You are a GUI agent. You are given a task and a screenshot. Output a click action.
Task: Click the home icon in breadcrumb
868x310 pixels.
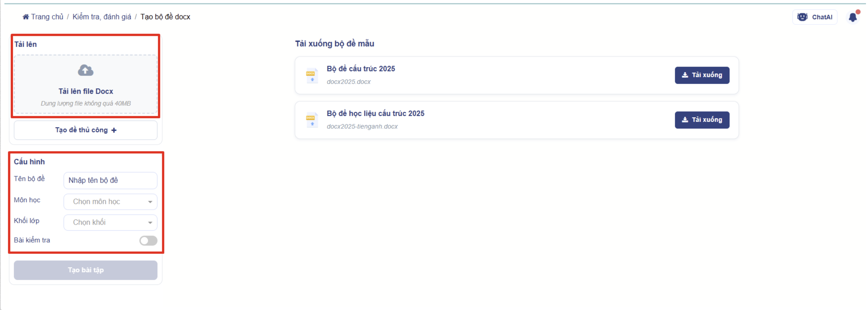pos(26,17)
